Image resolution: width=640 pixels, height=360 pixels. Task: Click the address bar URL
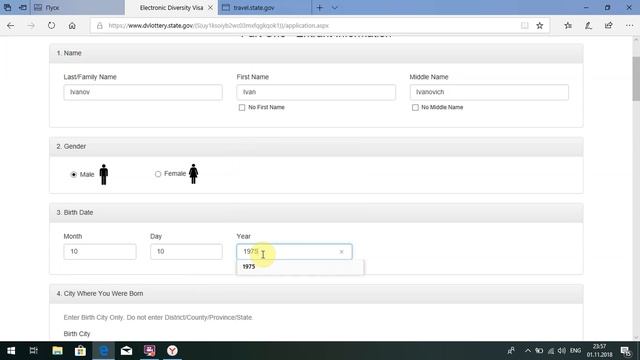click(218, 26)
